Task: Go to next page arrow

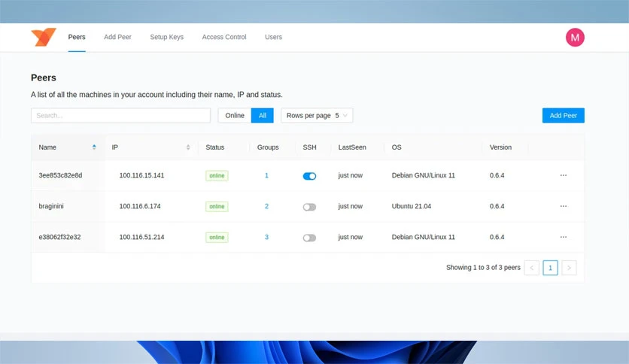Action: [569, 268]
